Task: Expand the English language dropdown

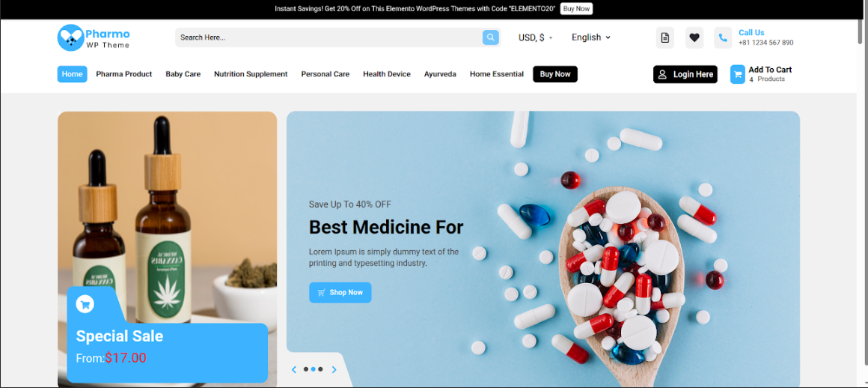Action: tap(590, 37)
